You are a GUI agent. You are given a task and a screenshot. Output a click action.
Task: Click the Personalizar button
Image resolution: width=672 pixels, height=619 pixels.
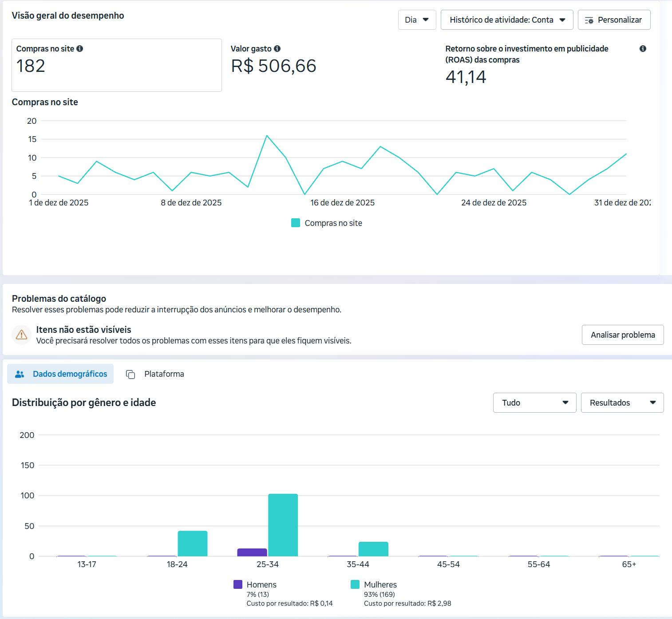click(614, 20)
